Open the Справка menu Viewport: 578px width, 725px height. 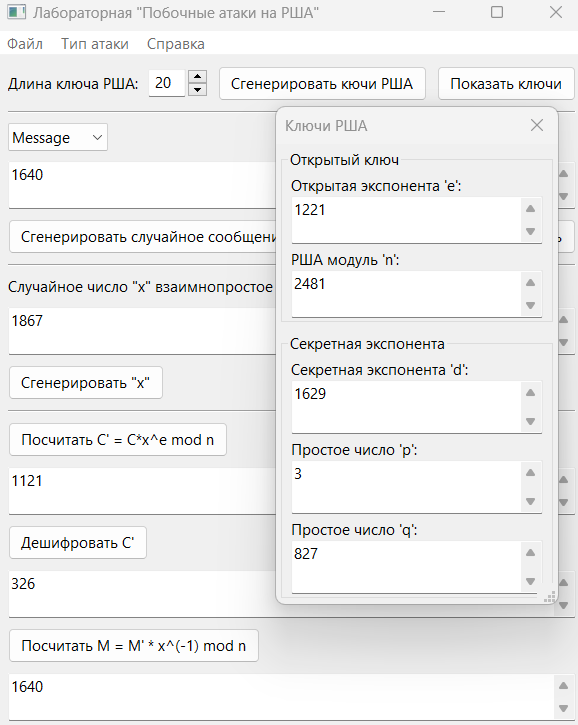click(176, 44)
